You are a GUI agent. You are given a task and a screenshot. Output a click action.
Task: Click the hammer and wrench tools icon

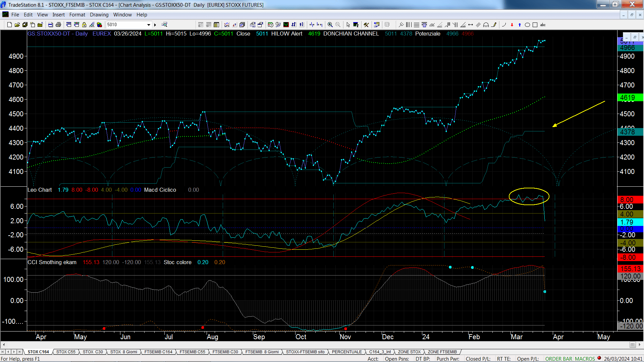point(366,25)
